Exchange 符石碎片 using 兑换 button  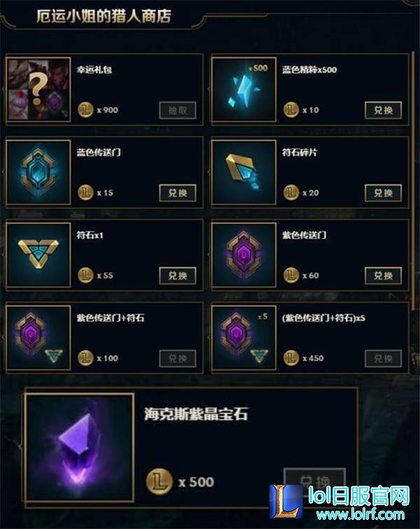(x=383, y=193)
